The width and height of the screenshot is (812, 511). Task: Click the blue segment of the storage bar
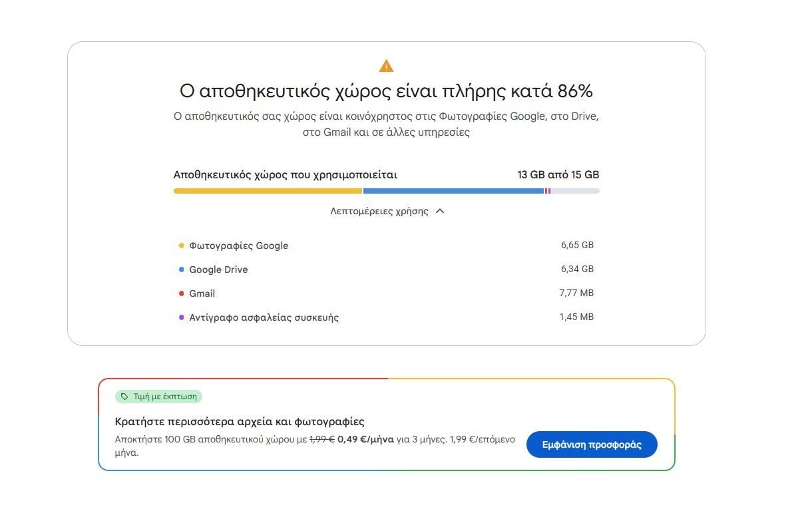[453, 191]
